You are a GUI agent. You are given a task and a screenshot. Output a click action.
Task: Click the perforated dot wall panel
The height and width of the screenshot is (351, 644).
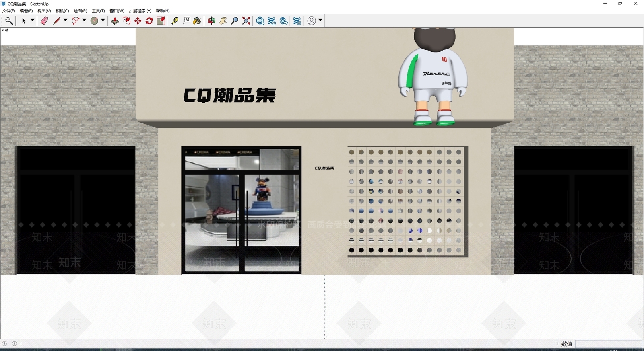(408, 201)
